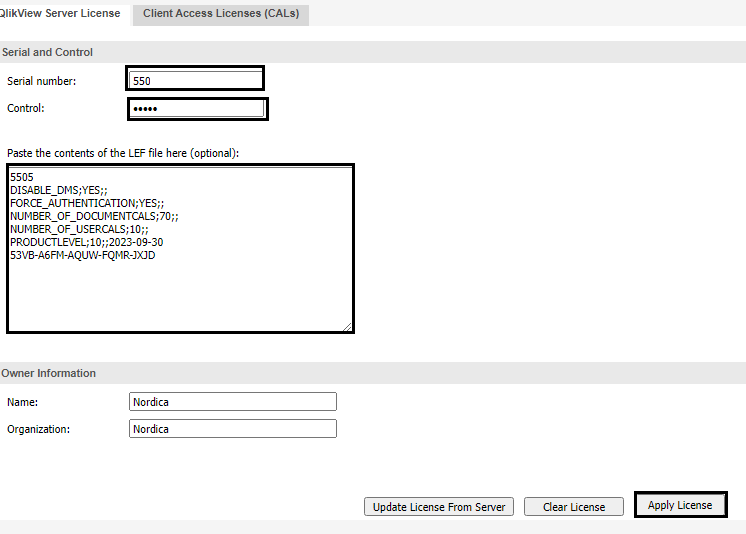Screen dimensions: 746x534
Task: Click the Organization field containing Nordica
Action: (233, 428)
